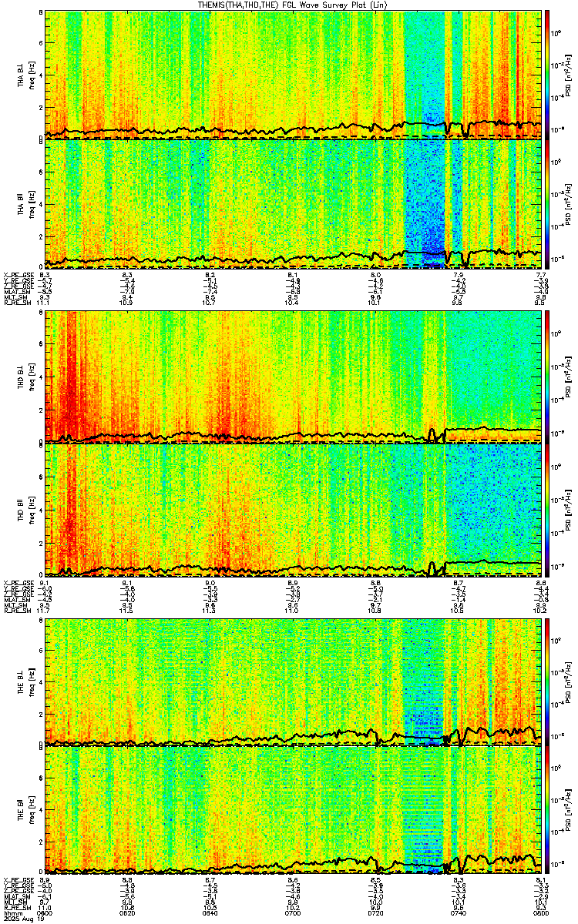Select the THA B-perpendicular spectrogram panel

pos(294,75)
